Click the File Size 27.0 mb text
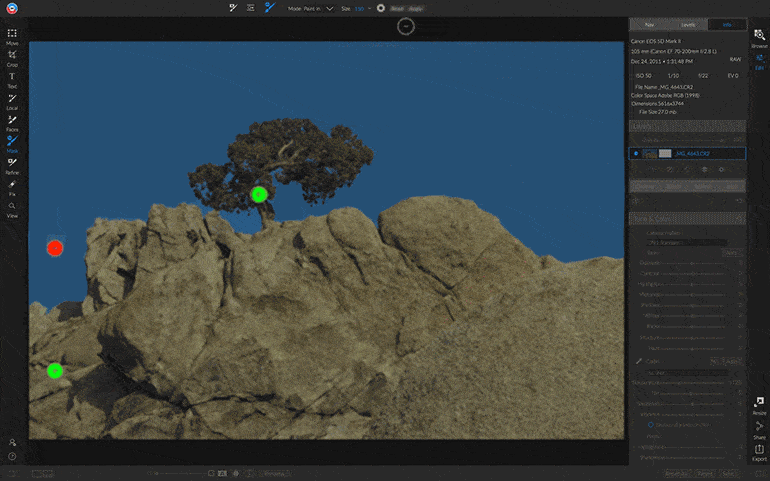770x481 pixels. (657, 112)
